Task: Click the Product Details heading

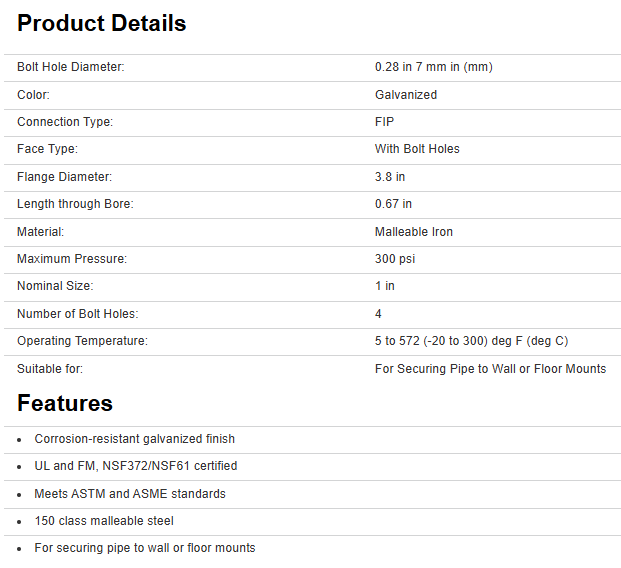Action: tap(101, 23)
